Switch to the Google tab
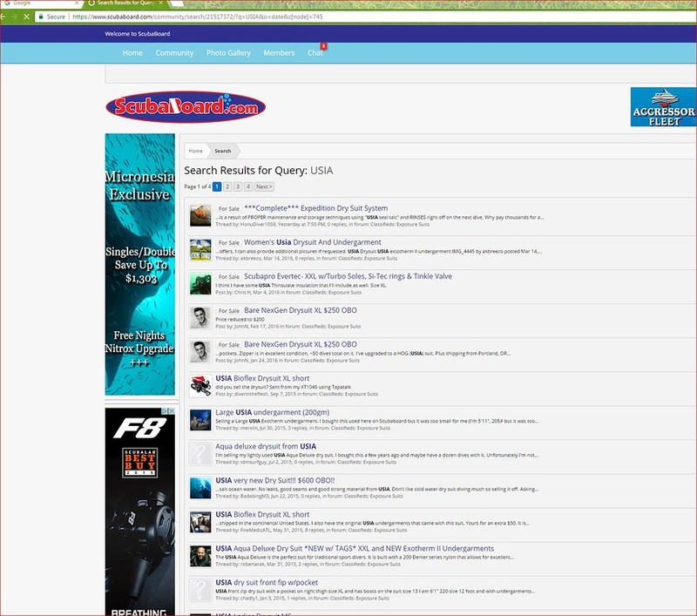Screen dimensions: 697x616 coord(40,3)
